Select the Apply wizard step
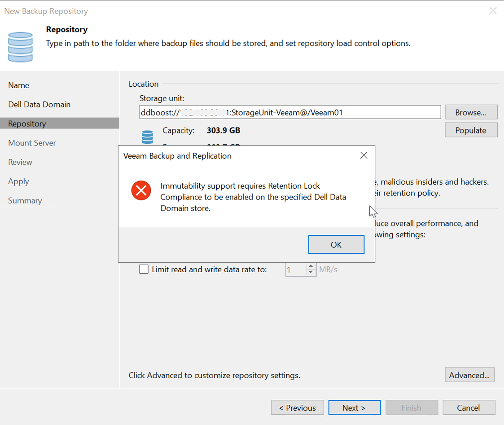The image size is (504, 425). (x=18, y=182)
